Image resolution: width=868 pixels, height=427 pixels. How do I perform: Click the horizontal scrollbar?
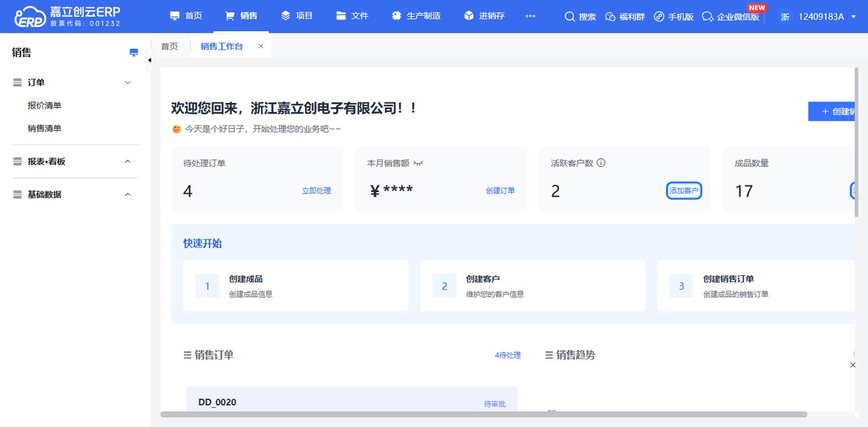click(x=484, y=414)
